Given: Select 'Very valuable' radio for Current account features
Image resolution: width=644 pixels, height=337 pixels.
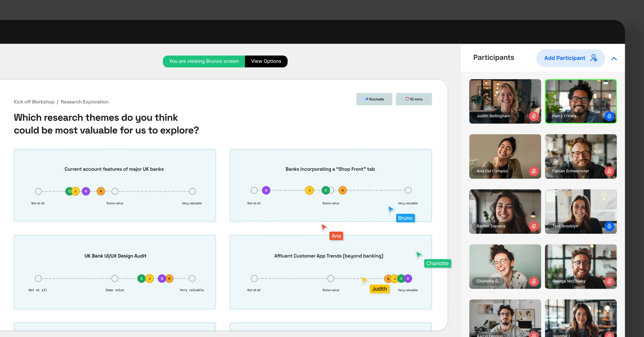Looking at the screenshot, I should [x=192, y=191].
